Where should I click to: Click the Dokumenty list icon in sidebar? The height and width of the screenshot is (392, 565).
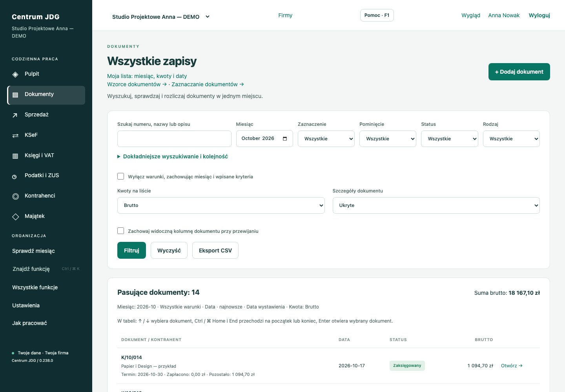pos(15,95)
